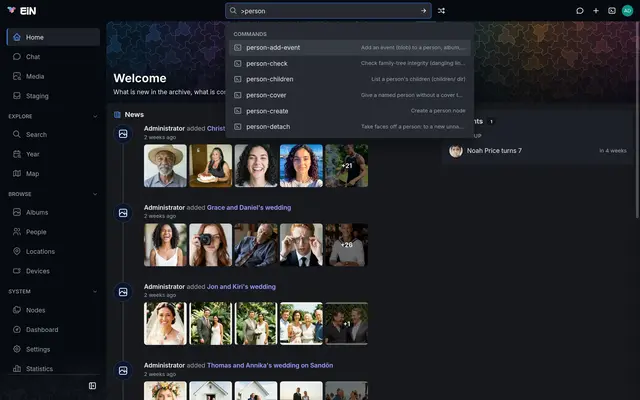This screenshot has height=400, width=640.
Task: Click the Grace and Daniel's wedding timeline icon
Action: [123, 213]
